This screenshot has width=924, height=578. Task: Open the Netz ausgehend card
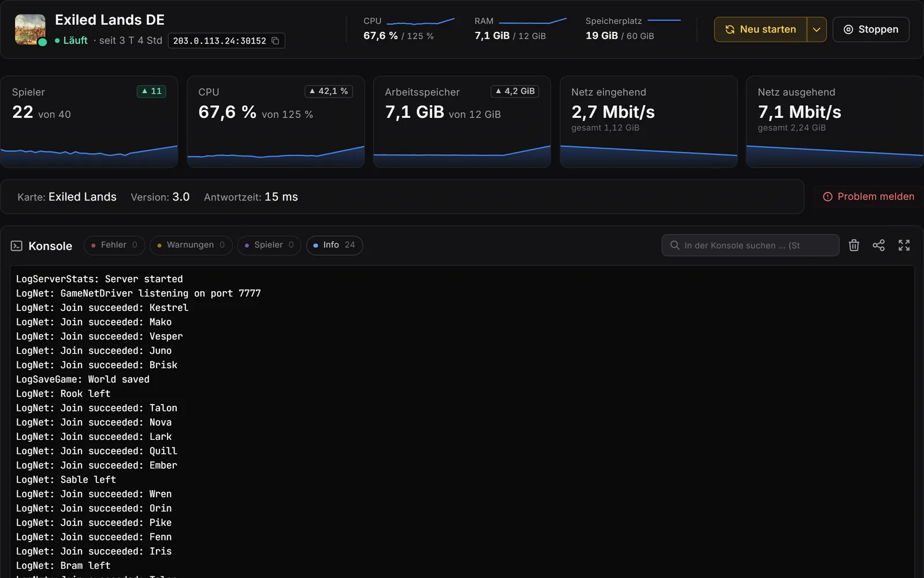835,122
